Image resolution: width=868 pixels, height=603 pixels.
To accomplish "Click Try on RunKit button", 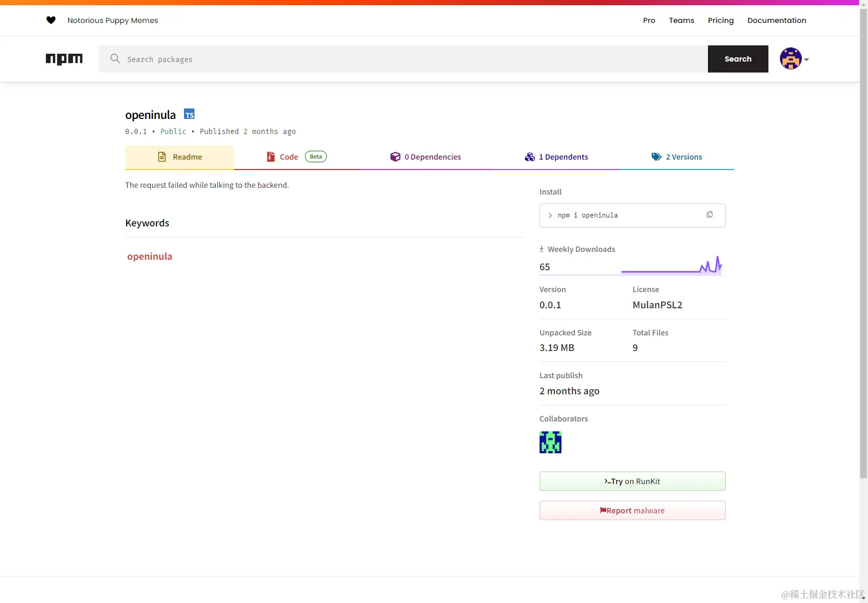I will [x=632, y=481].
